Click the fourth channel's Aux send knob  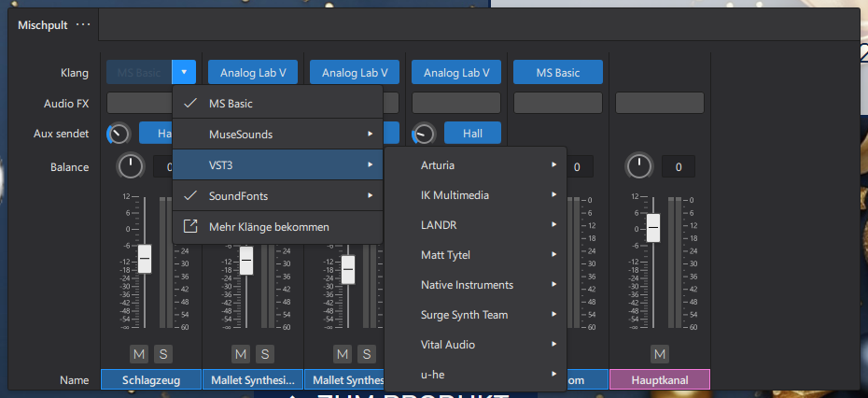pos(424,134)
